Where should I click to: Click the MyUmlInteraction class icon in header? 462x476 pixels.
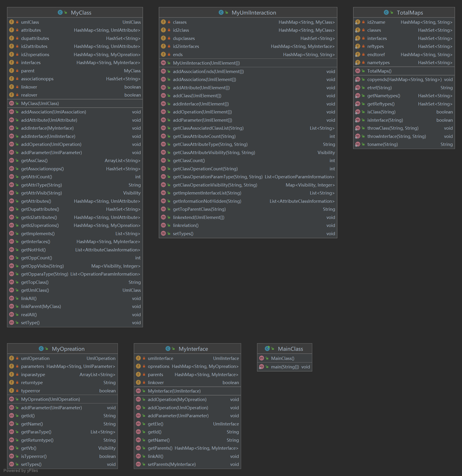(221, 12)
